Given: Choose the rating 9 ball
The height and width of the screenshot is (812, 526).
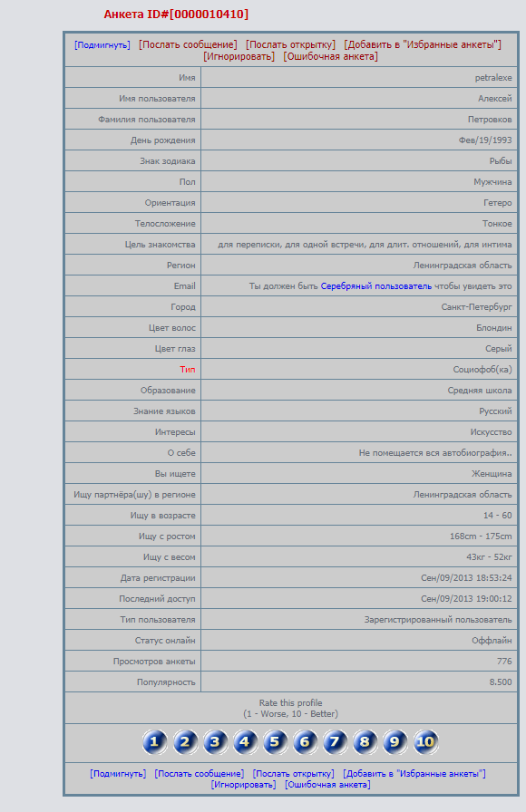Looking at the screenshot, I should click(394, 742).
